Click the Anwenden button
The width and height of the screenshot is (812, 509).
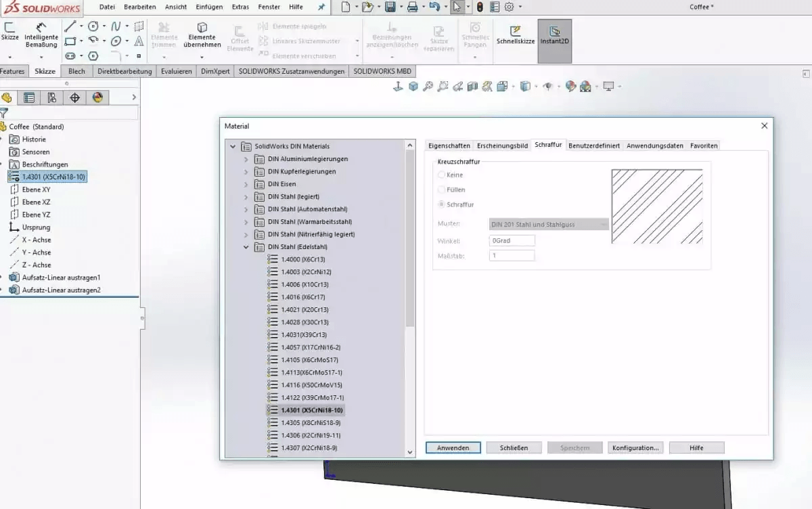pyautogui.click(x=453, y=447)
